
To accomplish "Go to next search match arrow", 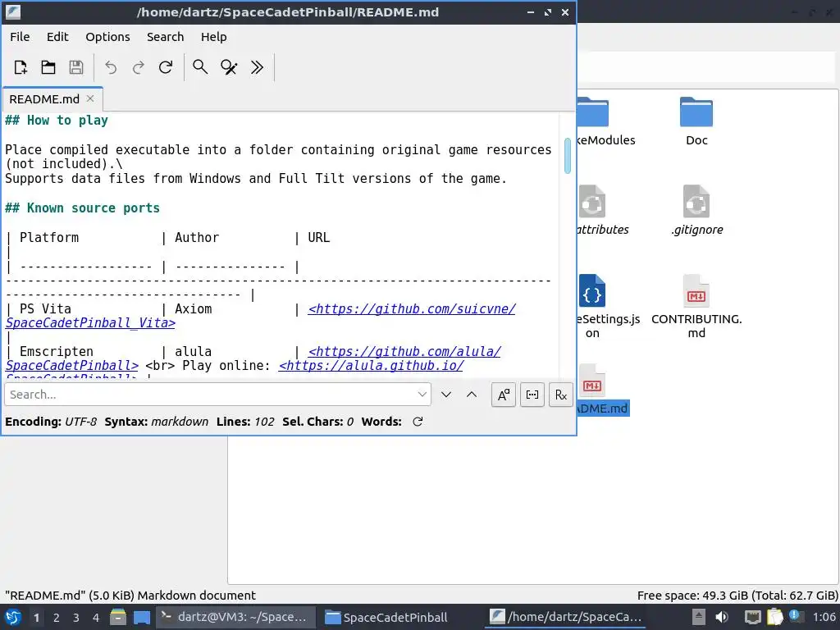I will pyautogui.click(x=446, y=395).
